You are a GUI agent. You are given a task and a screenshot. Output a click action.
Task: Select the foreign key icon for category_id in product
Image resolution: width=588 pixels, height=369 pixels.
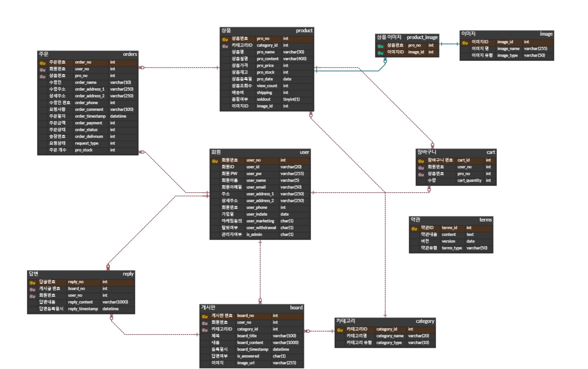coord(225,46)
